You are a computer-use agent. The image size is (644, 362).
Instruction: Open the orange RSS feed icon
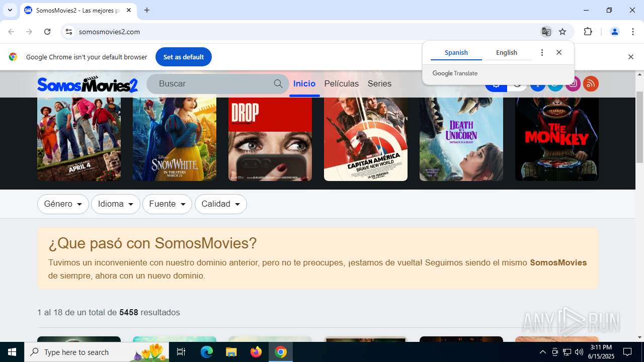(x=591, y=83)
